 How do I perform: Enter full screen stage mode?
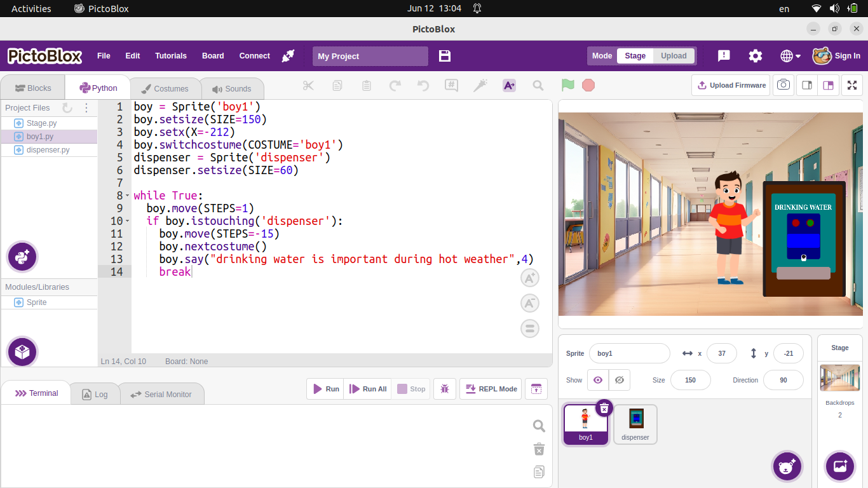click(x=852, y=85)
